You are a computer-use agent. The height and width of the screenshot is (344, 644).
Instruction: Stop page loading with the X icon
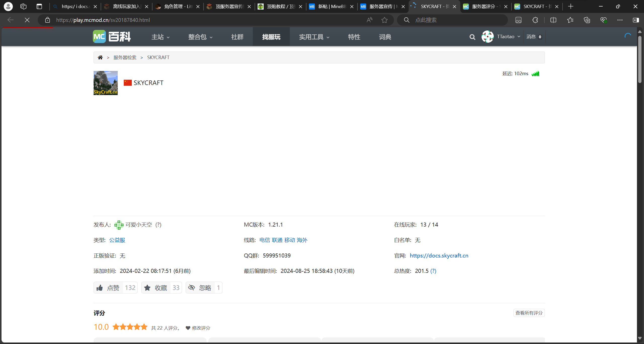27,20
